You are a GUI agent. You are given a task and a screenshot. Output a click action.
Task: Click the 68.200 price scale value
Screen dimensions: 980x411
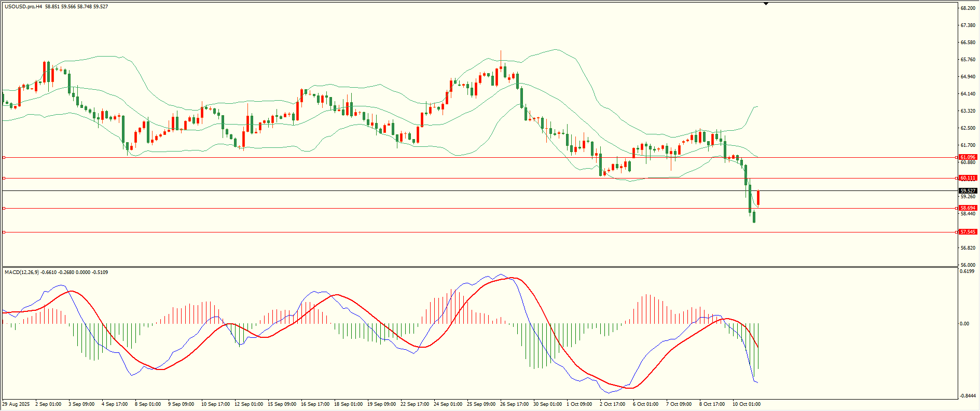[x=968, y=8]
